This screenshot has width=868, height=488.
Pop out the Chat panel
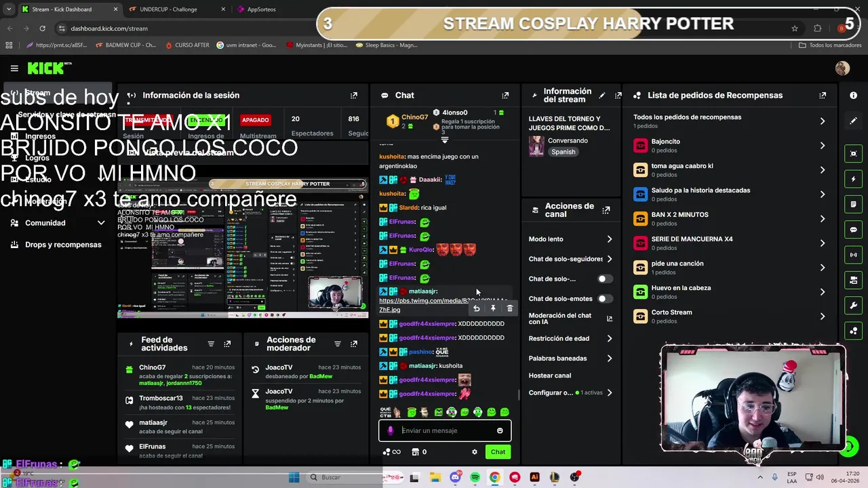point(505,96)
